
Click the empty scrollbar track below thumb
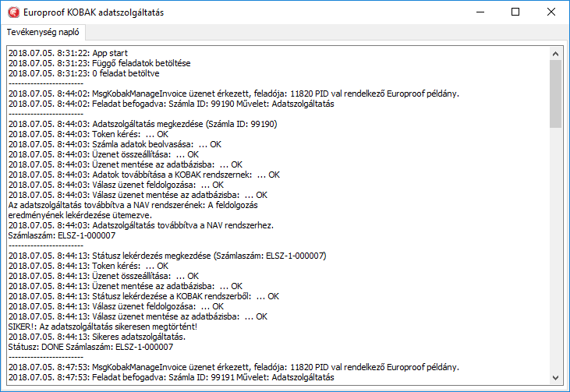(556, 249)
